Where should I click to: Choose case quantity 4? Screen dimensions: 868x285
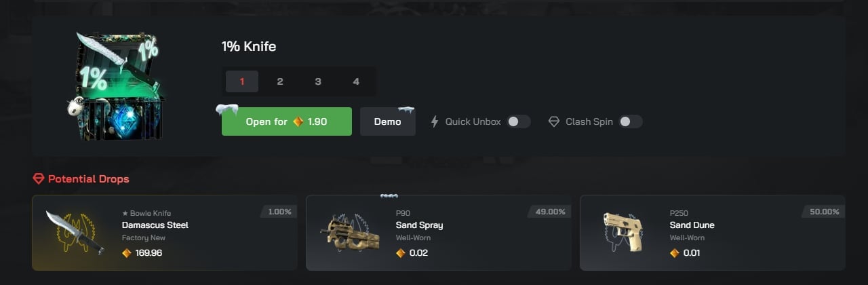(x=356, y=82)
